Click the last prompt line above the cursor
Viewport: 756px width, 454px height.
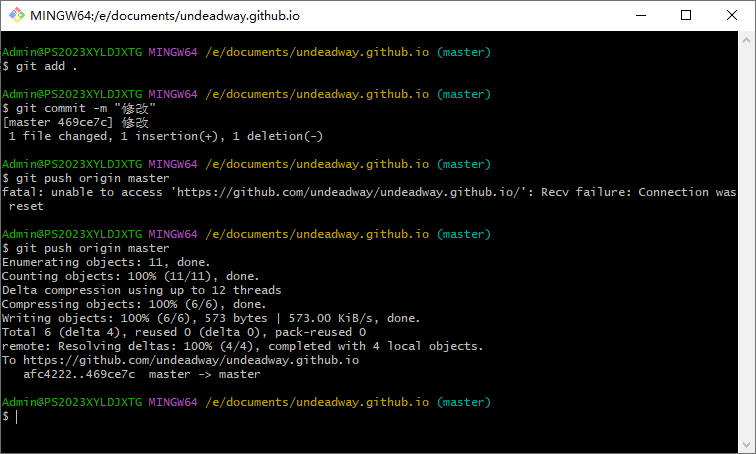(x=246, y=402)
